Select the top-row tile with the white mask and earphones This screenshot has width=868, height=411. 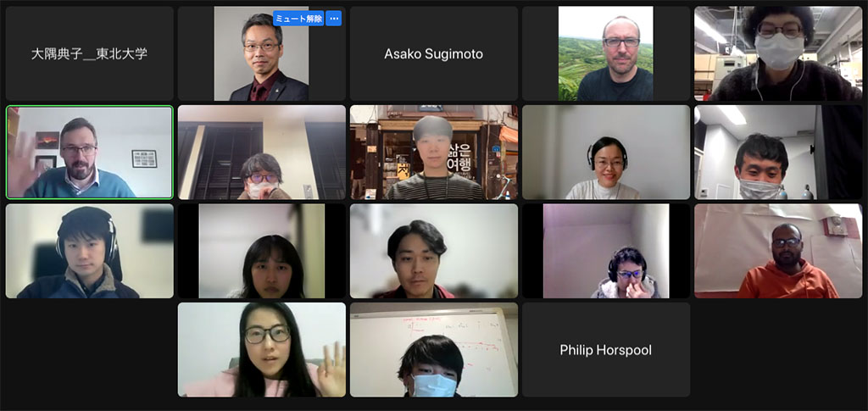(778, 53)
